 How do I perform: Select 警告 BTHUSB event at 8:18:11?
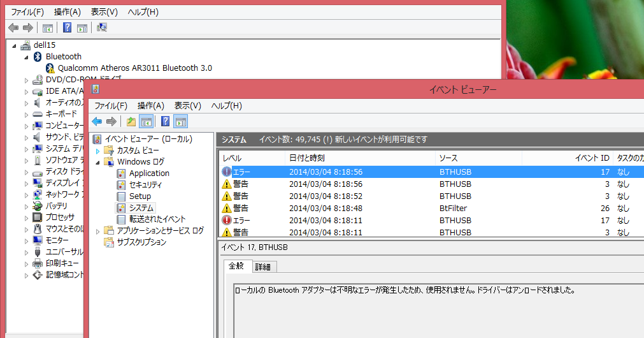coord(432,232)
